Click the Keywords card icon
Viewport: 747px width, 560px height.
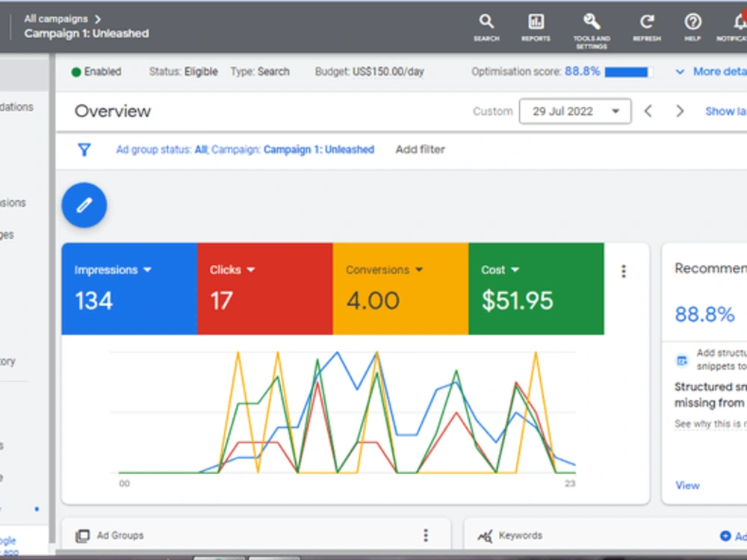click(x=485, y=535)
